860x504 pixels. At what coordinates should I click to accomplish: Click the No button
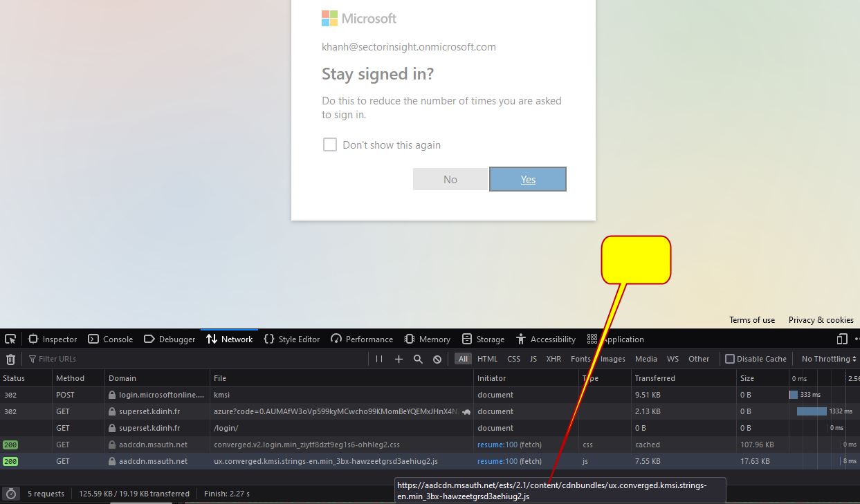tap(450, 179)
